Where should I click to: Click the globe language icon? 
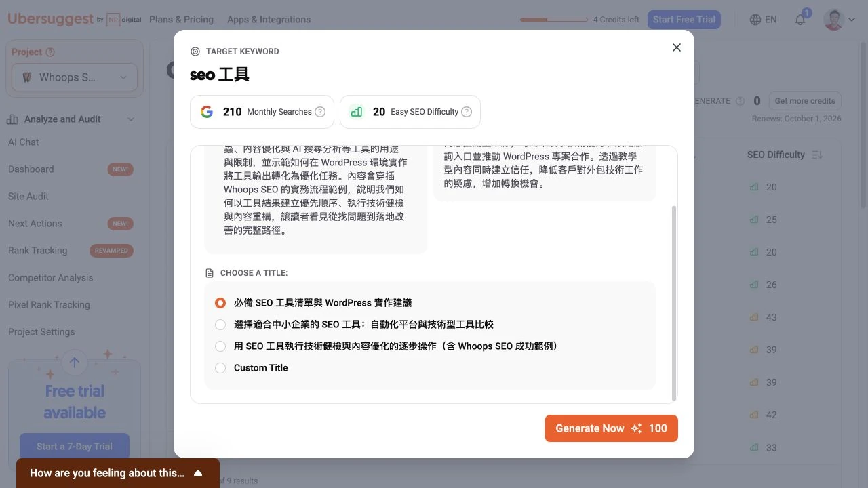755,20
